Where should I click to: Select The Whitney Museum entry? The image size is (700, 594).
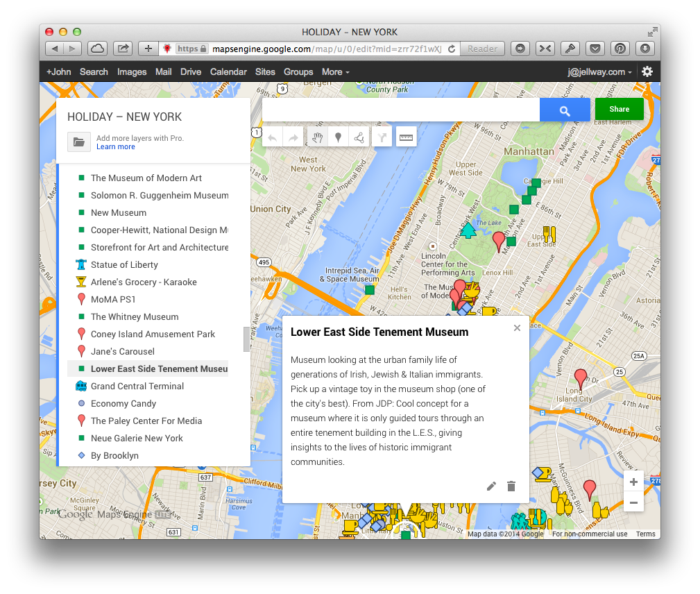click(135, 316)
